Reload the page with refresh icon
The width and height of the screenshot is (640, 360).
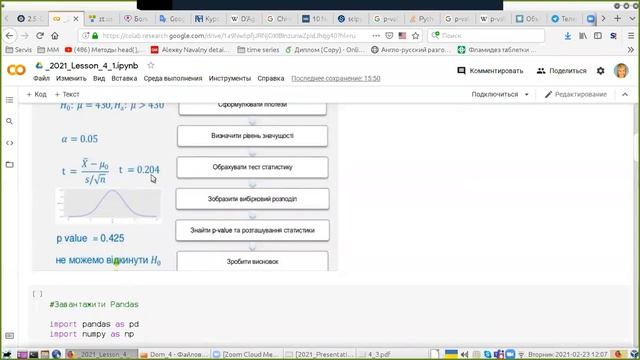(40, 36)
